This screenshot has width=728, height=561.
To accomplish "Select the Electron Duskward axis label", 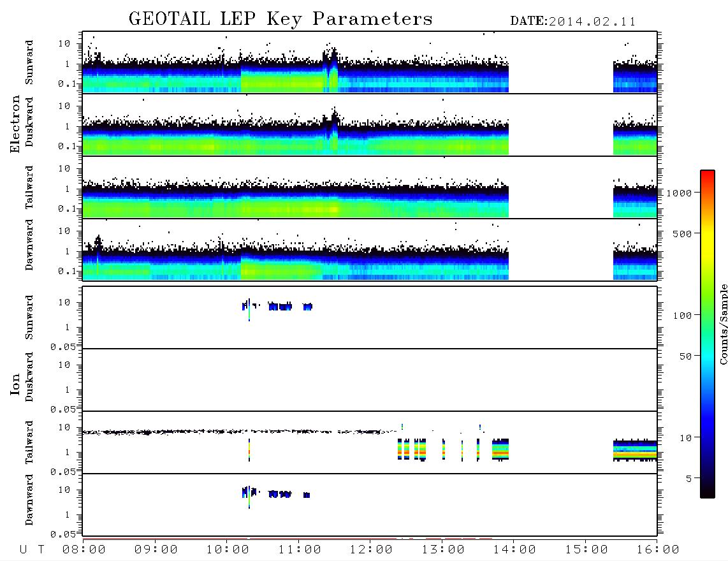I will pyautogui.click(x=29, y=122).
